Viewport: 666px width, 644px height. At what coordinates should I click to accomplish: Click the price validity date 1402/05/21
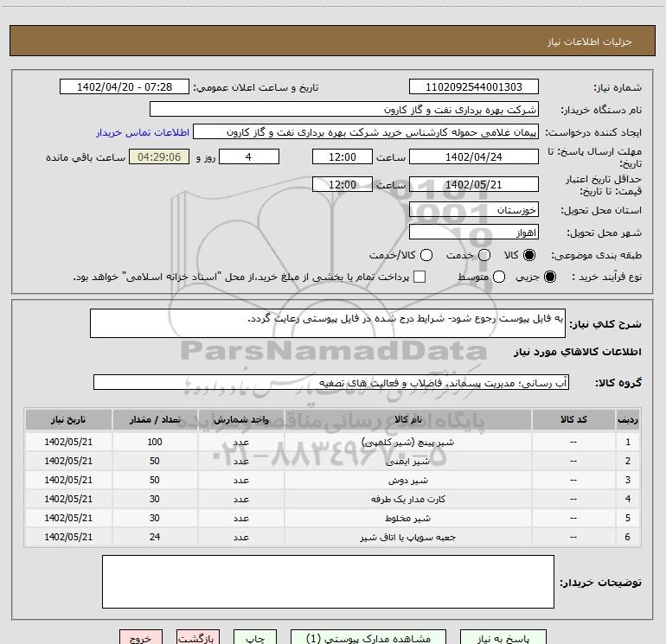point(474,184)
